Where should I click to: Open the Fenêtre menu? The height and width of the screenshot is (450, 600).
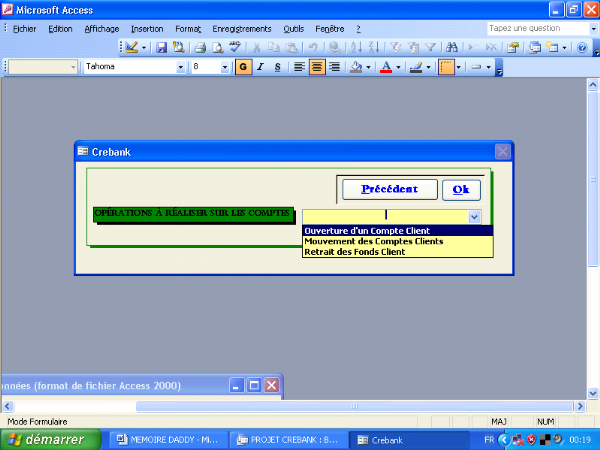pos(329,29)
